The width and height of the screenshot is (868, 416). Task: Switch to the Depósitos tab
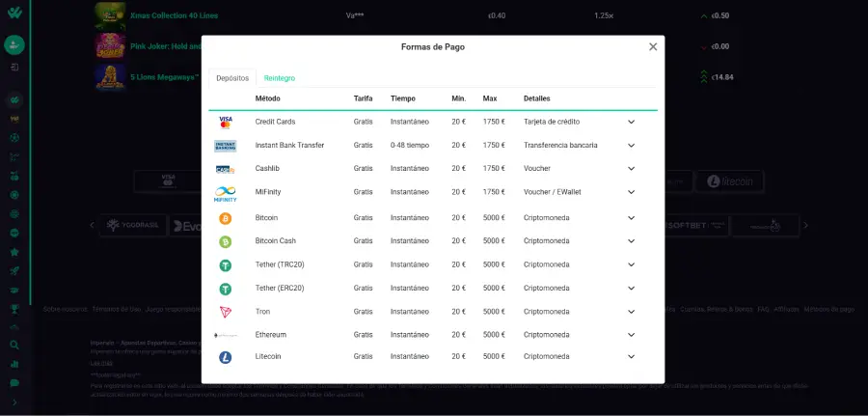pyautogui.click(x=232, y=78)
